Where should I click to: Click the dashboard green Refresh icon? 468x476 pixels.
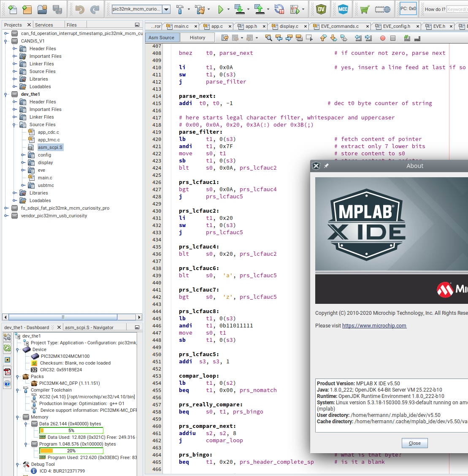7,348
